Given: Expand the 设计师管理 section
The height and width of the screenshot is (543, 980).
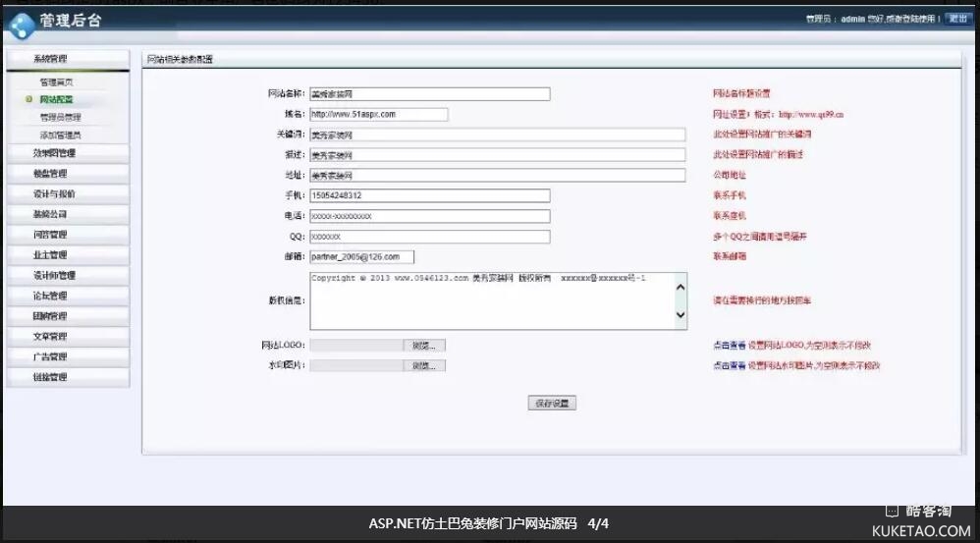Looking at the screenshot, I should pyautogui.click(x=68, y=276).
